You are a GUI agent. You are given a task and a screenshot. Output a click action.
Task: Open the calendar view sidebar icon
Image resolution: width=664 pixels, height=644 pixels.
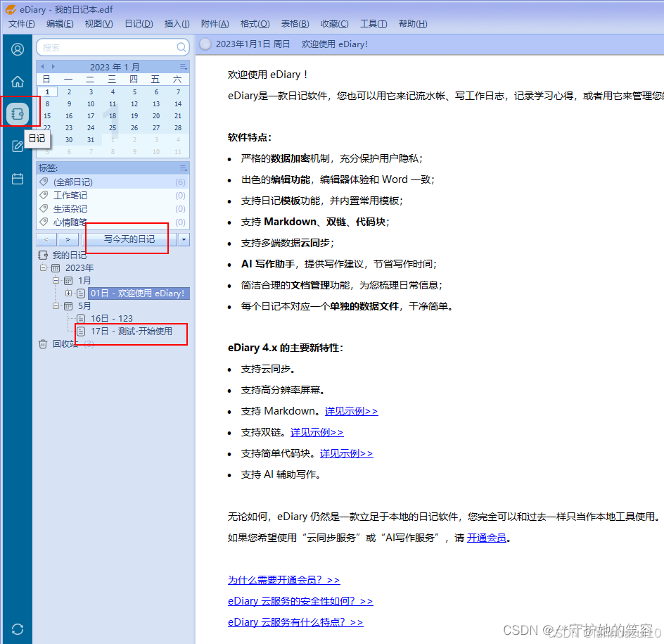coord(18,179)
